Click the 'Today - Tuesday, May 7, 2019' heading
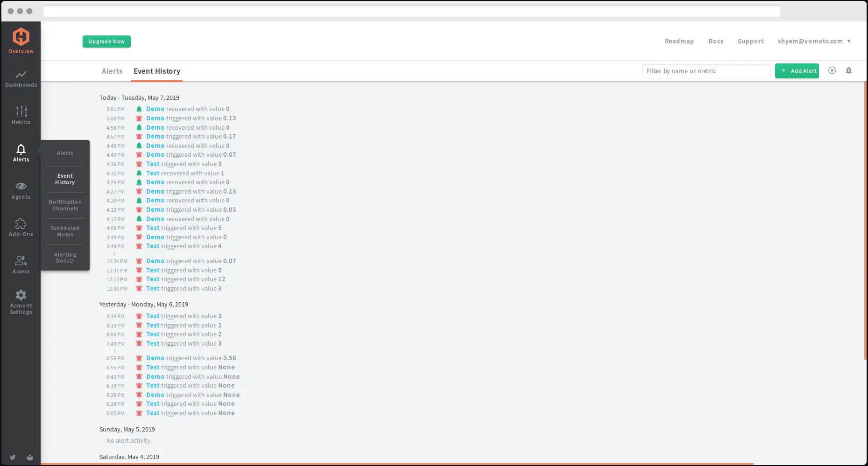The image size is (868, 466). click(139, 98)
